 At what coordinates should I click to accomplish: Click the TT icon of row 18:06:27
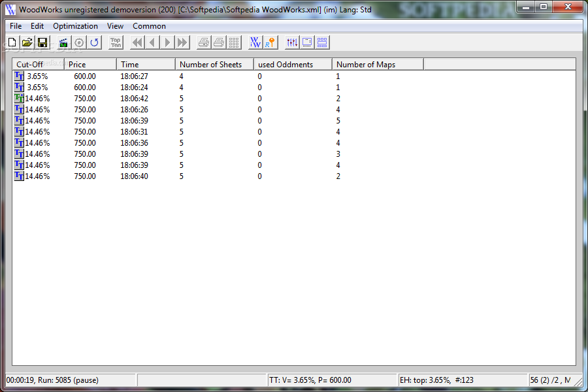tap(19, 76)
